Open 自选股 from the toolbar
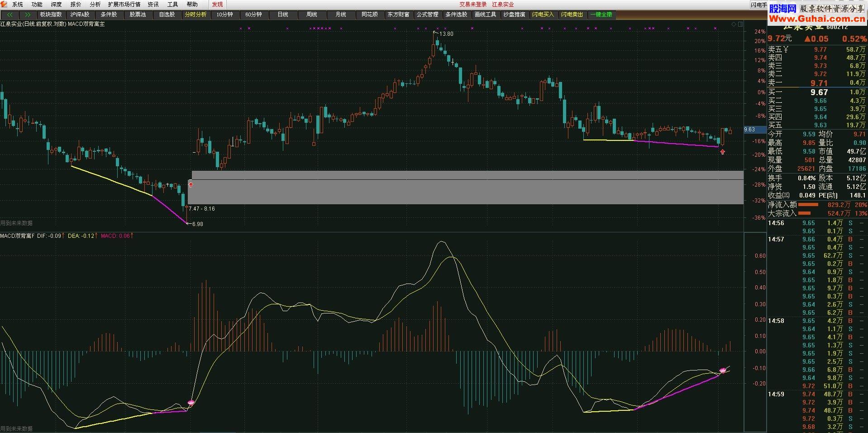 coord(167,14)
